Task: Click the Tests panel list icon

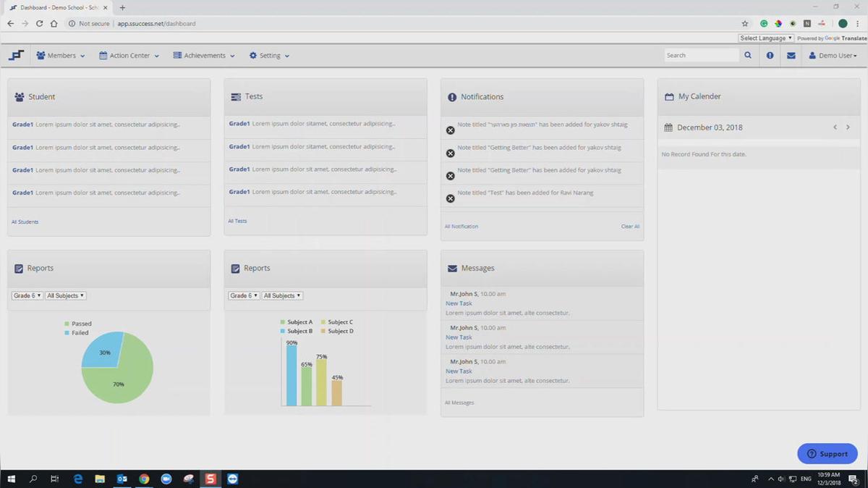Action: [236, 97]
